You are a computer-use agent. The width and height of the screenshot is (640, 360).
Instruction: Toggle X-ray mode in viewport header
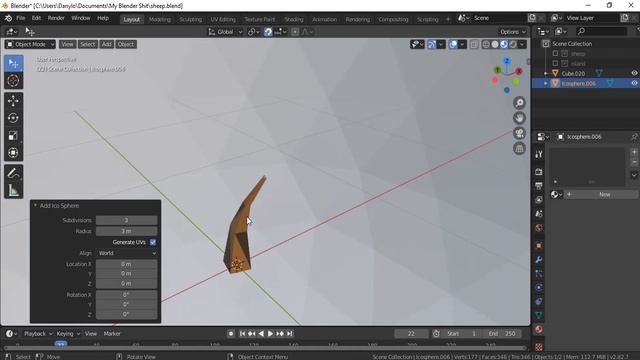(473, 44)
